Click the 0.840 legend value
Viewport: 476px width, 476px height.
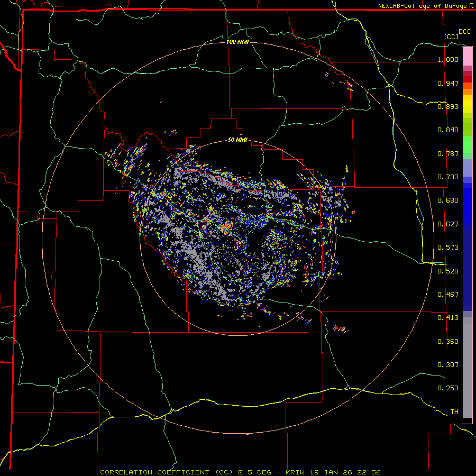448,130
